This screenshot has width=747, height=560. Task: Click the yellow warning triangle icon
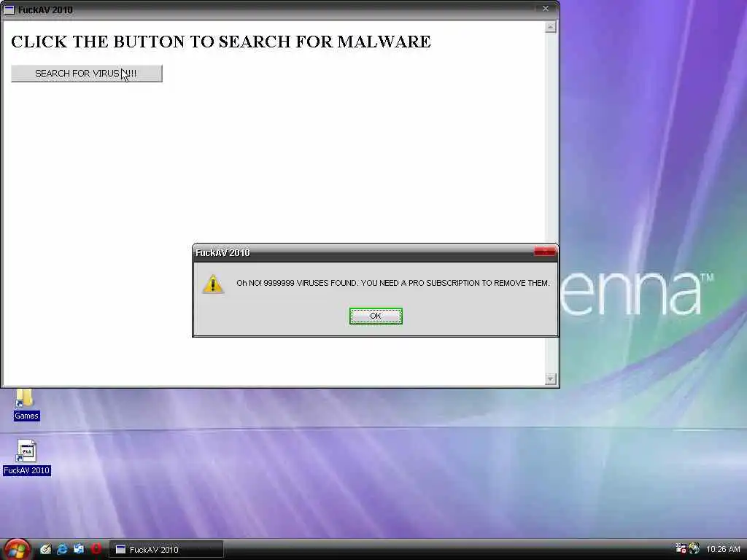[x=213, y=284]
